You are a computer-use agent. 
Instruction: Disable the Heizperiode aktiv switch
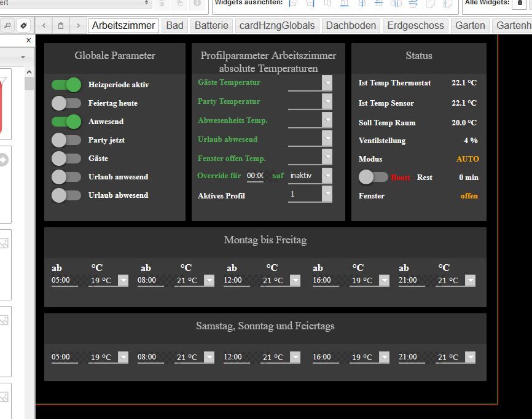tap(66, 85)
